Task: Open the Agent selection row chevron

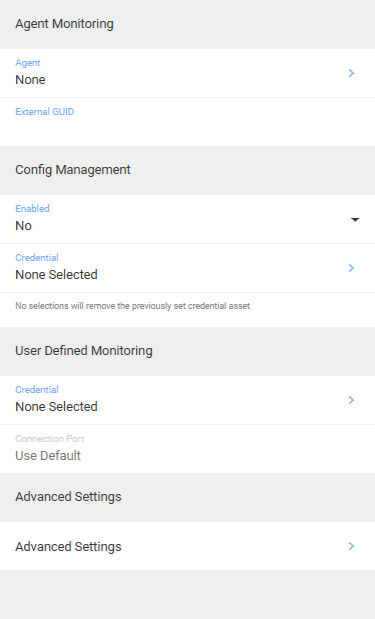Action: [x=351, y=73]
